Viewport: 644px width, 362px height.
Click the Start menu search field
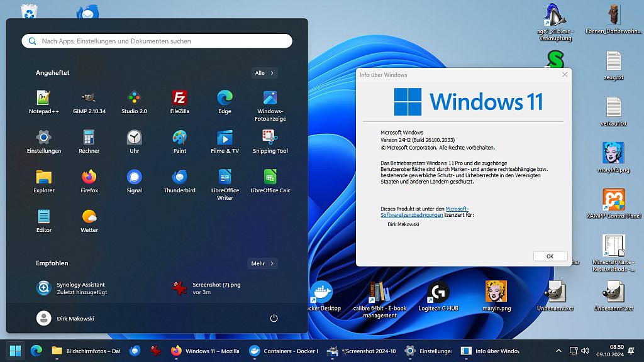(157, 41)
